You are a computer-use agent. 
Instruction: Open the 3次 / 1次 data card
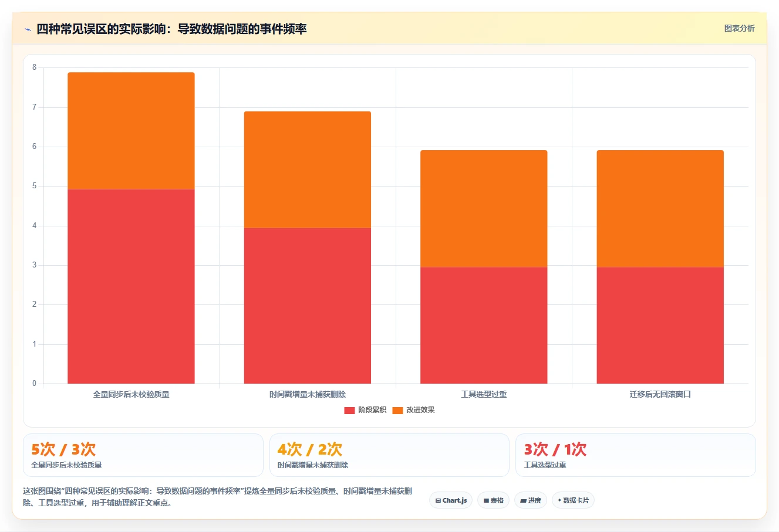click(635, 455)
